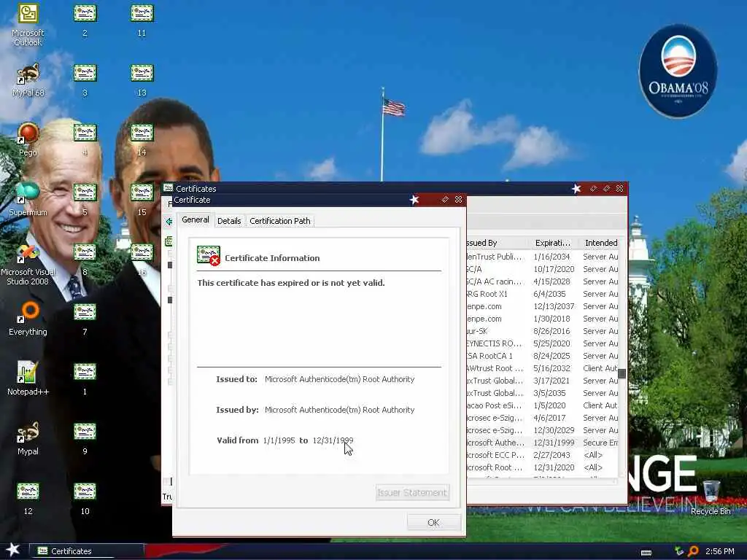The image size is (747, 560).
Task: Select row expiring 1/16/2034
Action: pos(542,257)
